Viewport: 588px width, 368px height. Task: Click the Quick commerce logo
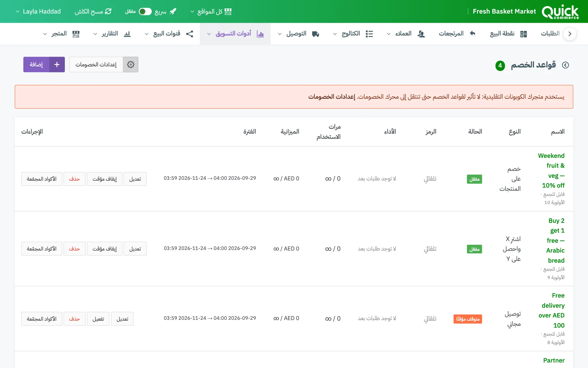[x=560, y=12]
